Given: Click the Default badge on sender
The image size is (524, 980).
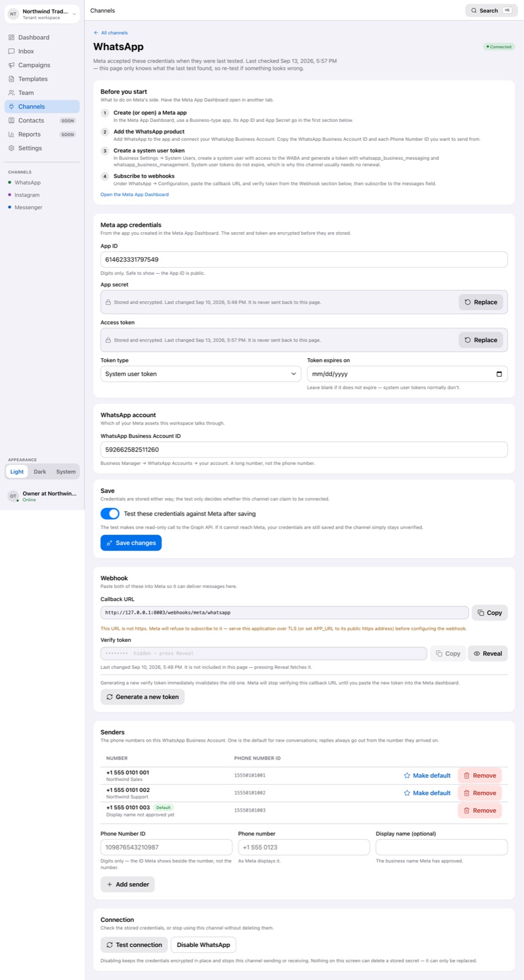Looking at the screenshot, I should pyautogui.click(x=163, y=807).
